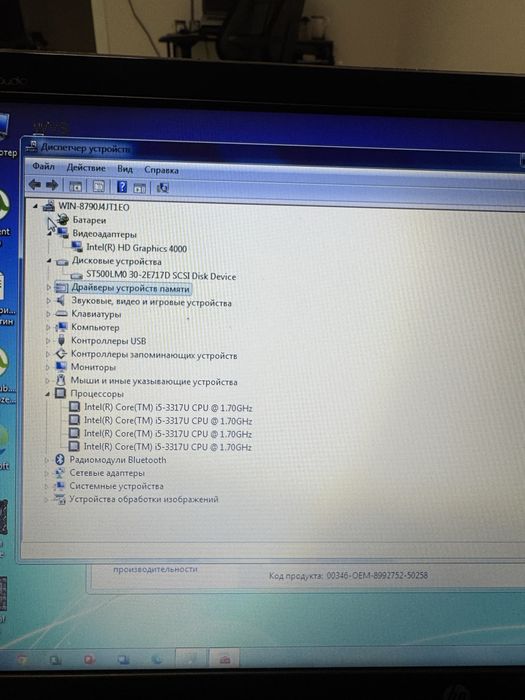525x700 pixels.
Task: Click the disk icon beside ST500LM0 30-2E717D
Action: (x=76, y=276)
